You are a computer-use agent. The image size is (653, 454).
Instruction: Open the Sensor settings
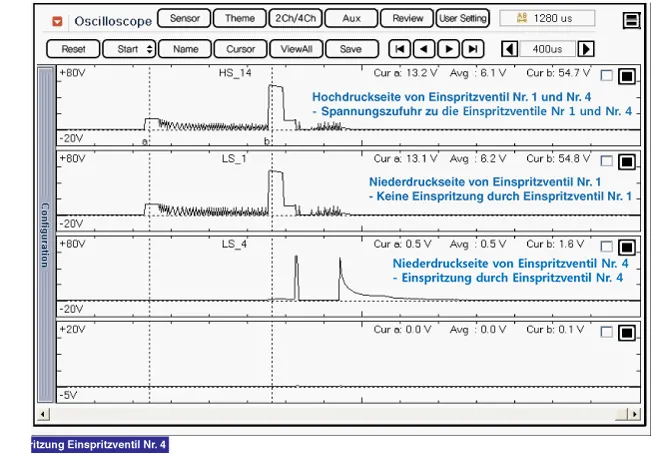coord(184,18)
